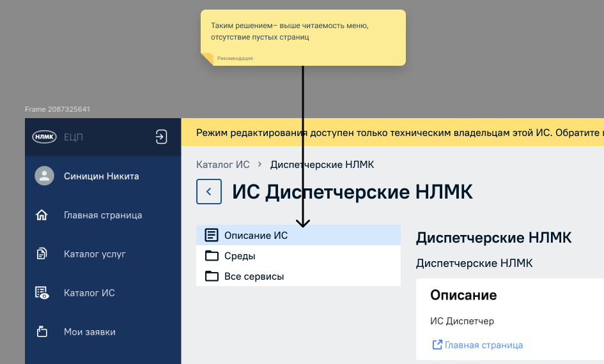Click the user avatar icon
Screen dimensions: 604x364
(44, 176)
